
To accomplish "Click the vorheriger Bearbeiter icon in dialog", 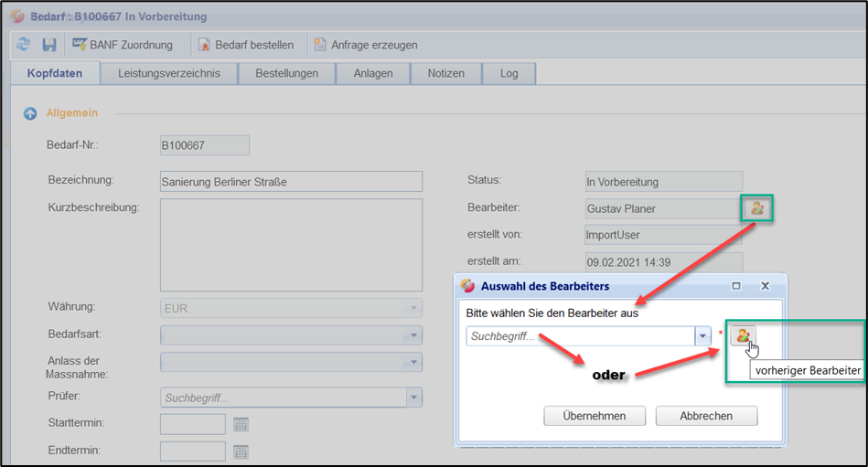I will click(743, 336).
